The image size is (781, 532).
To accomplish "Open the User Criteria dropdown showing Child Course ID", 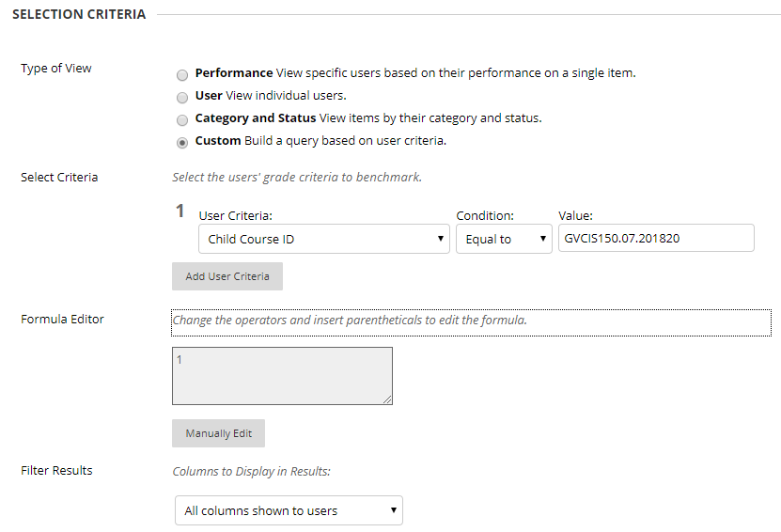I will click(x=324, y=239).
